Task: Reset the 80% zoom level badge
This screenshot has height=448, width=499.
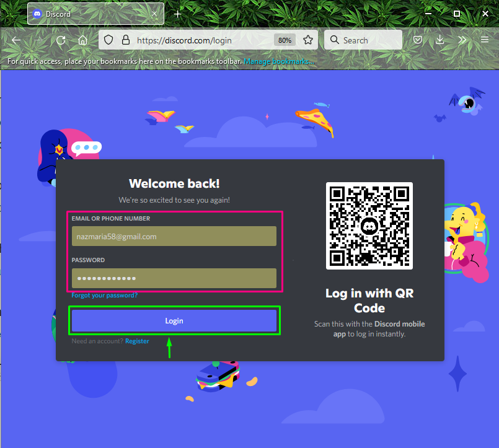Action: (285, 40)
